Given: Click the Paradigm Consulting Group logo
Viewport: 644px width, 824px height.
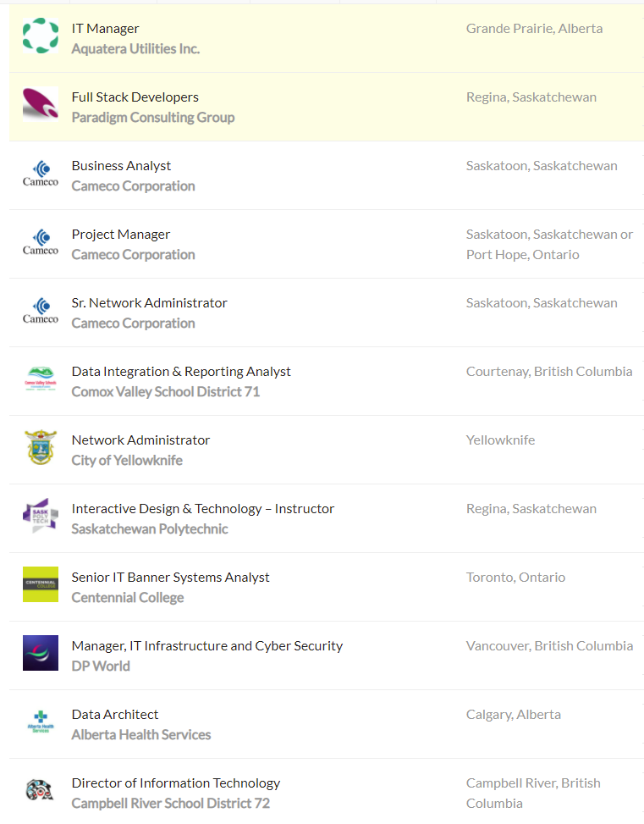Looking at the screenshot, I should point(40,105).
